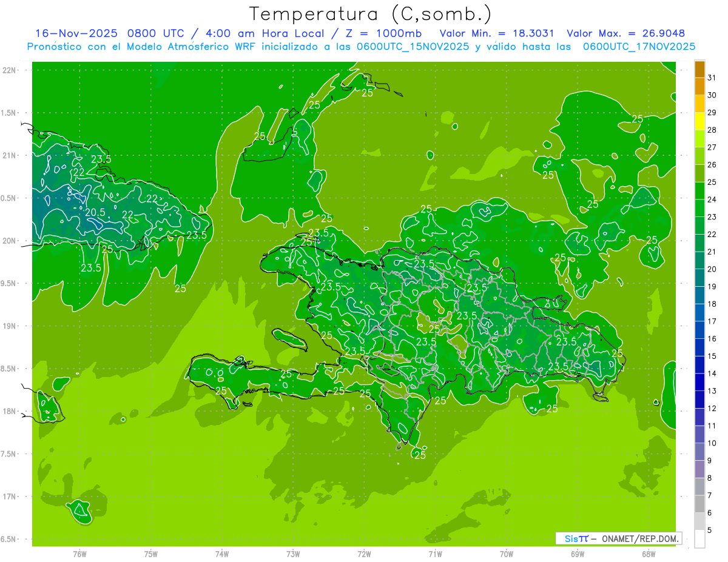Click the '73W' longitude axis label
This screenshot has height=562, width=728.
pos(293,554)
